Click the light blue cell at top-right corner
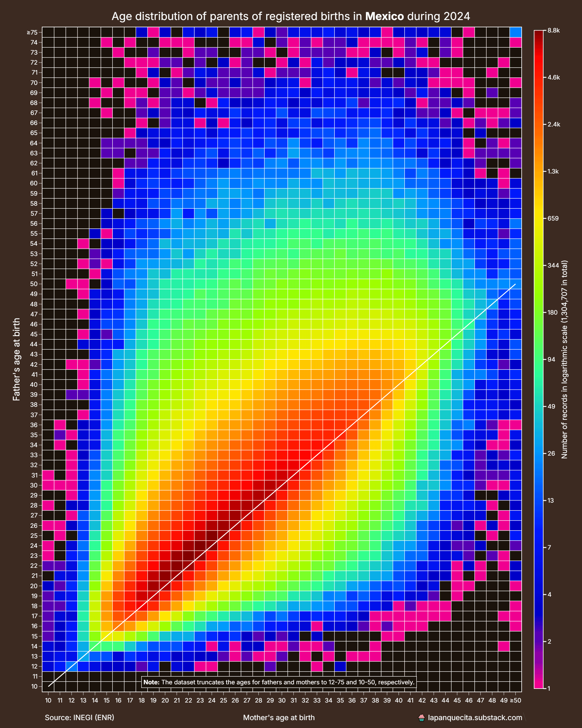Viewport: 582px width, 728px height. click(516, 32)
